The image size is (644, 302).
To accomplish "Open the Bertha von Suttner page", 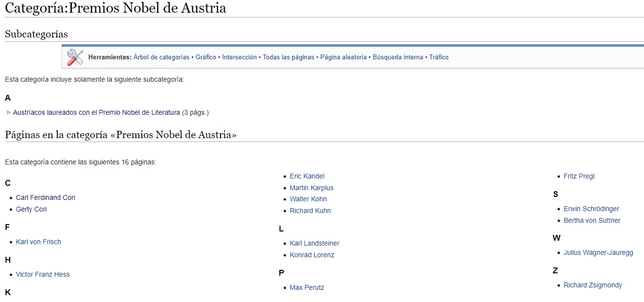I will point(592,220).
